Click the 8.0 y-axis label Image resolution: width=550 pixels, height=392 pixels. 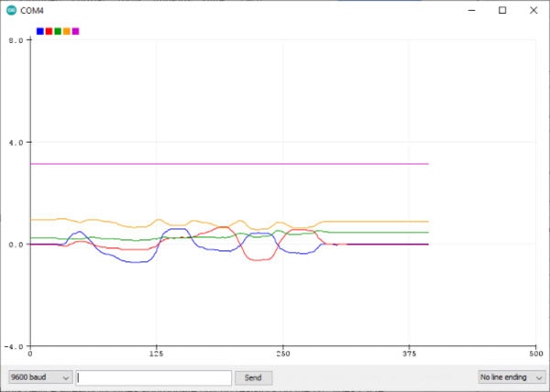point(16,40)
